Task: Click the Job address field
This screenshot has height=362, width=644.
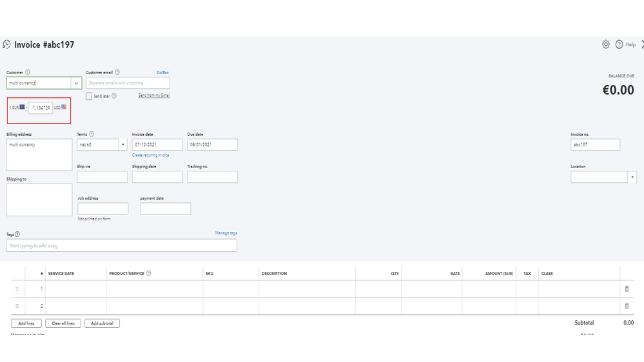Action: click(102, 209)
